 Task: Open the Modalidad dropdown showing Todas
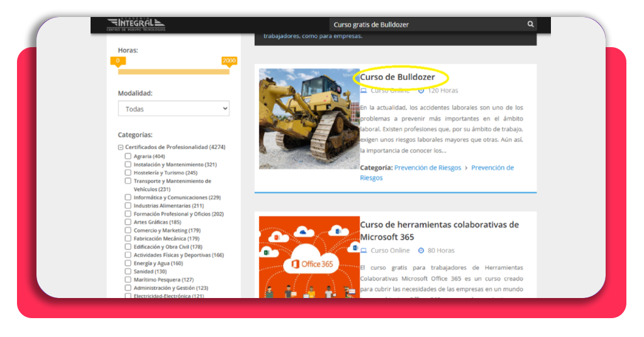tap(174, 109)
